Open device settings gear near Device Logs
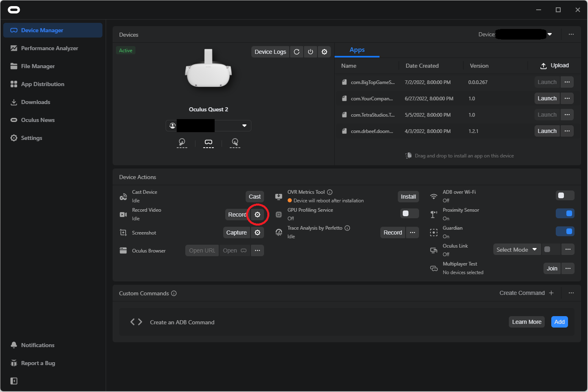588x392 pixels. click(324, 52)
